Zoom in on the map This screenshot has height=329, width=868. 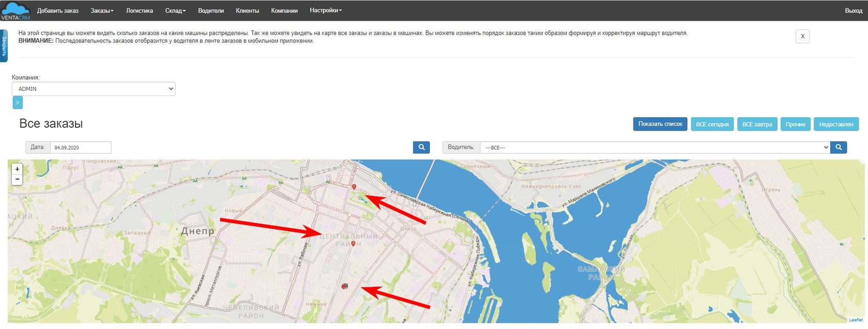point(17,169)
